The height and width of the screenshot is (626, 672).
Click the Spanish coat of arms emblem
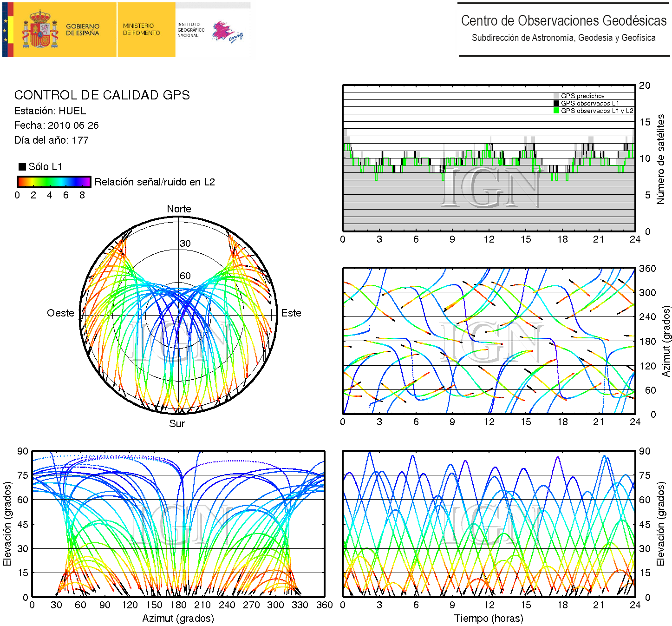40,30
